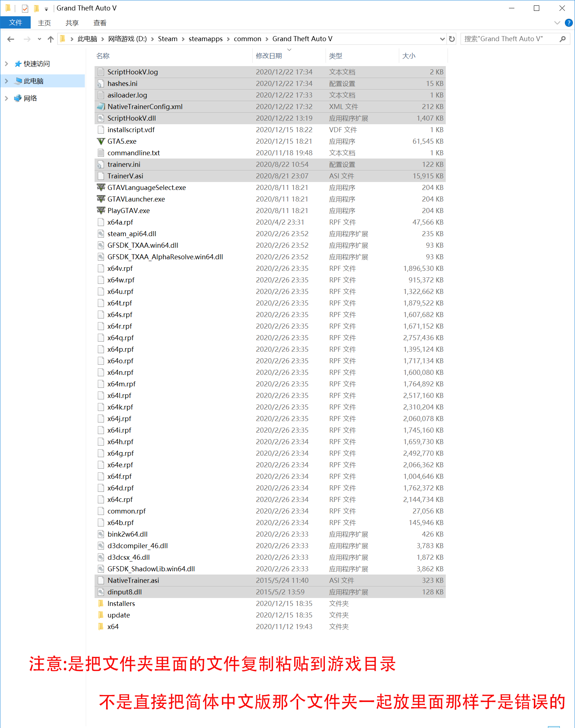Click the commandline.txt file icon

[101, 153]
